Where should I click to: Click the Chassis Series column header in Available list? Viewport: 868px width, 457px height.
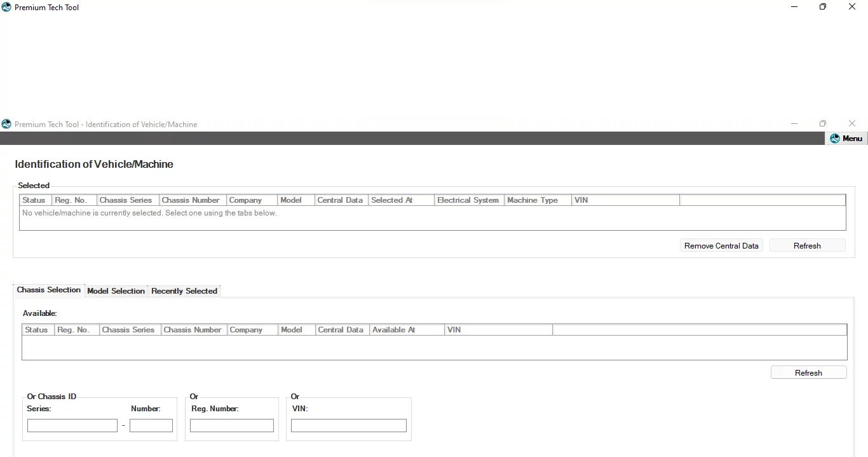[x=128, y=329]
